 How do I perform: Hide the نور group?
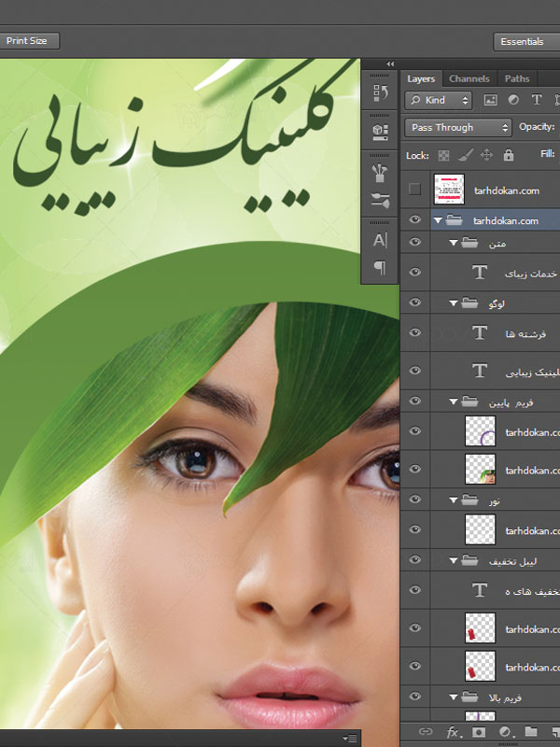tap(414, 500)
